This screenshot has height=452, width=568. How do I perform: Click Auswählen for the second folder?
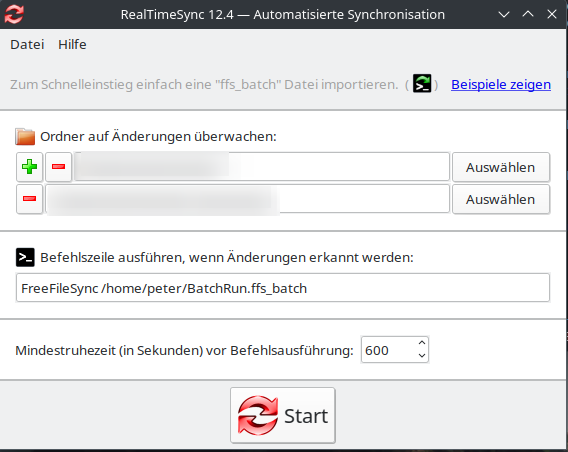[501, 199]
